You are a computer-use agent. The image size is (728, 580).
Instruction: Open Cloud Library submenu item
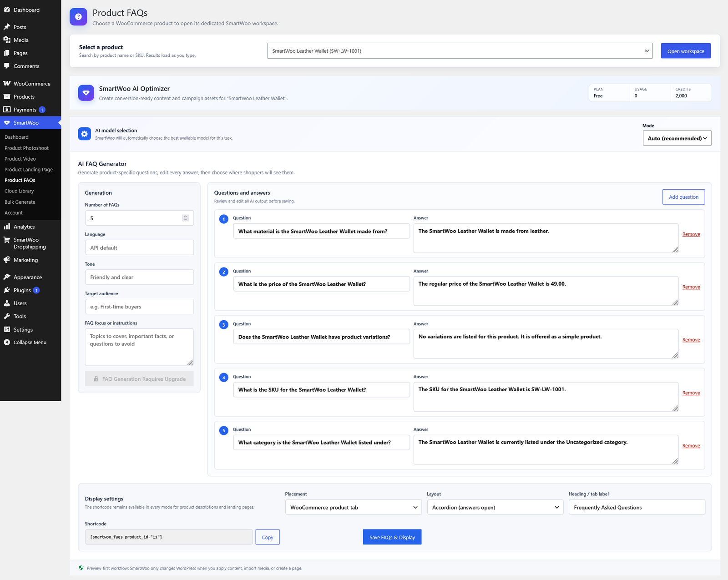point(19,191)
